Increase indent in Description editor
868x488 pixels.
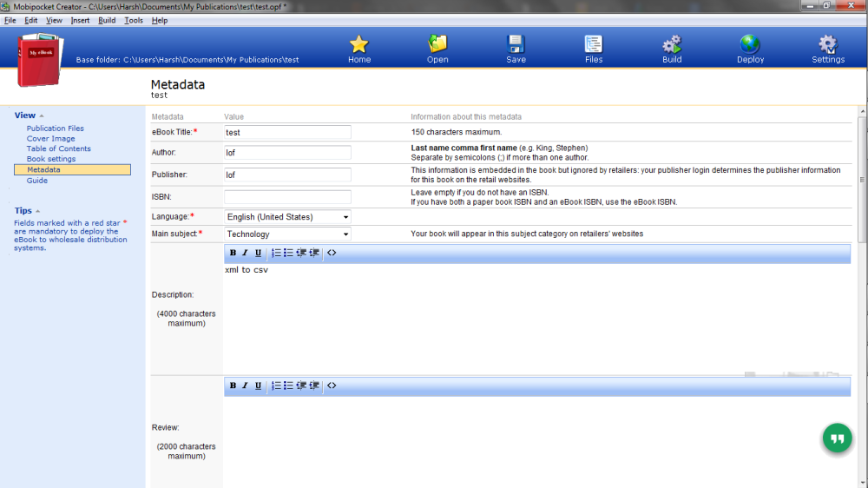click(x=314, y=253)
